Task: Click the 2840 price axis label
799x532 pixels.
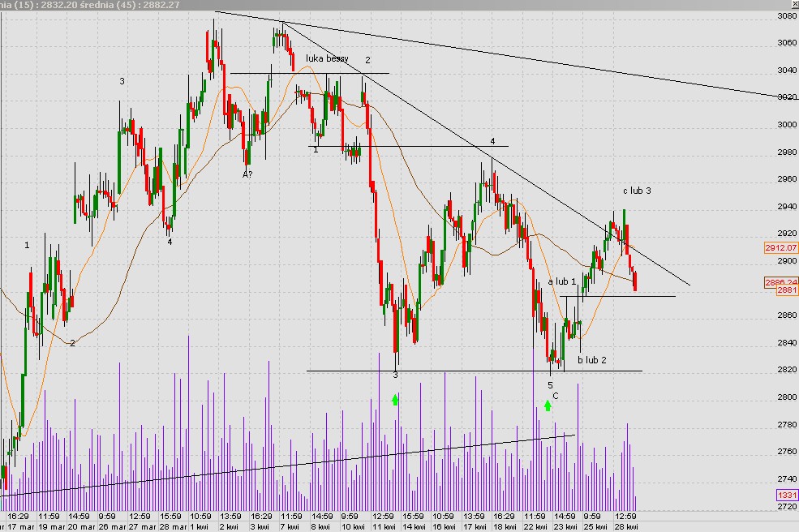Action: click(x=787, y=343)
